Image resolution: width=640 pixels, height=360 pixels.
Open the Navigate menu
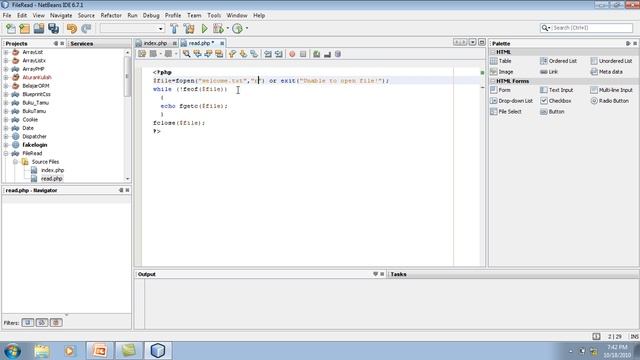[61, 15]
